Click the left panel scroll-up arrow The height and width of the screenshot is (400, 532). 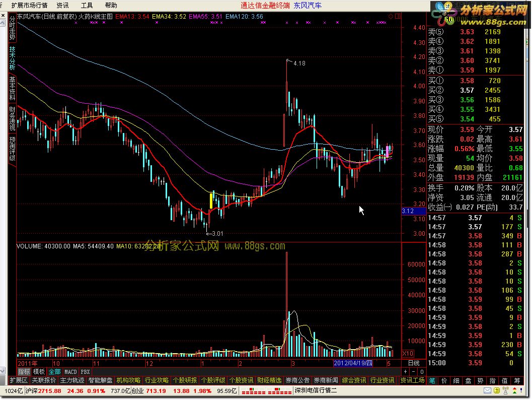(x=3, y=22)
